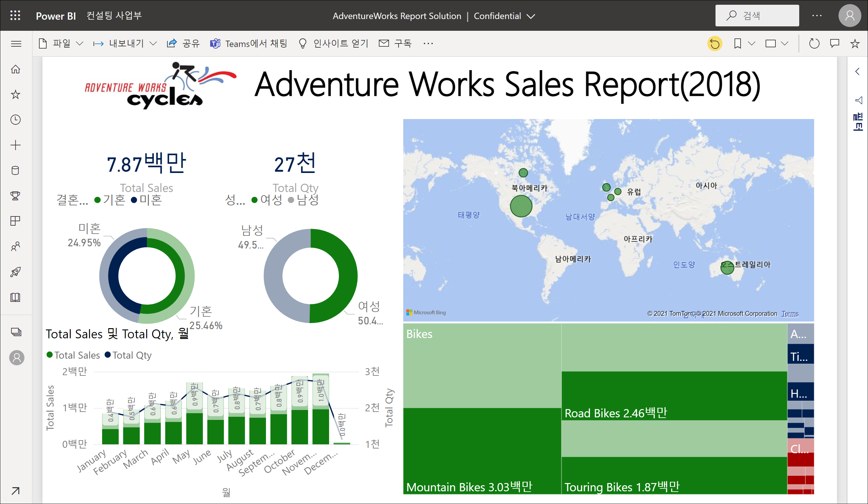This screenshot has height=504, width=868.
Task: Open Recent clock icon in sidebar
Action: pos(16,120)
